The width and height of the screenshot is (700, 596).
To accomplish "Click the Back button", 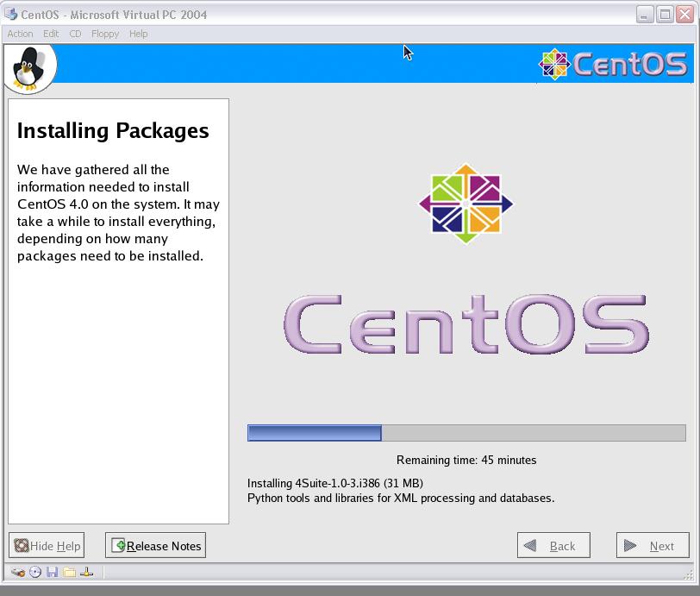I will pyautogui.click(x=553, y=545).
